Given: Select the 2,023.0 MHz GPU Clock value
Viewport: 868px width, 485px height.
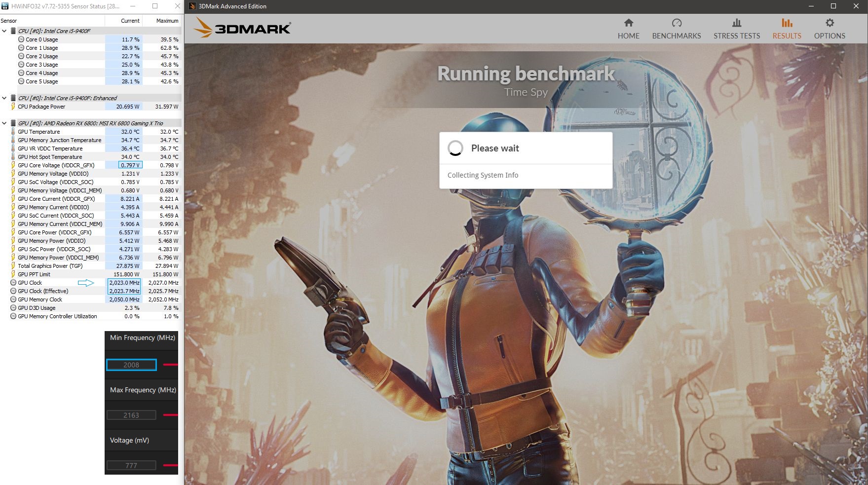Looking at the screenshot, I should (x=124, y=283).
